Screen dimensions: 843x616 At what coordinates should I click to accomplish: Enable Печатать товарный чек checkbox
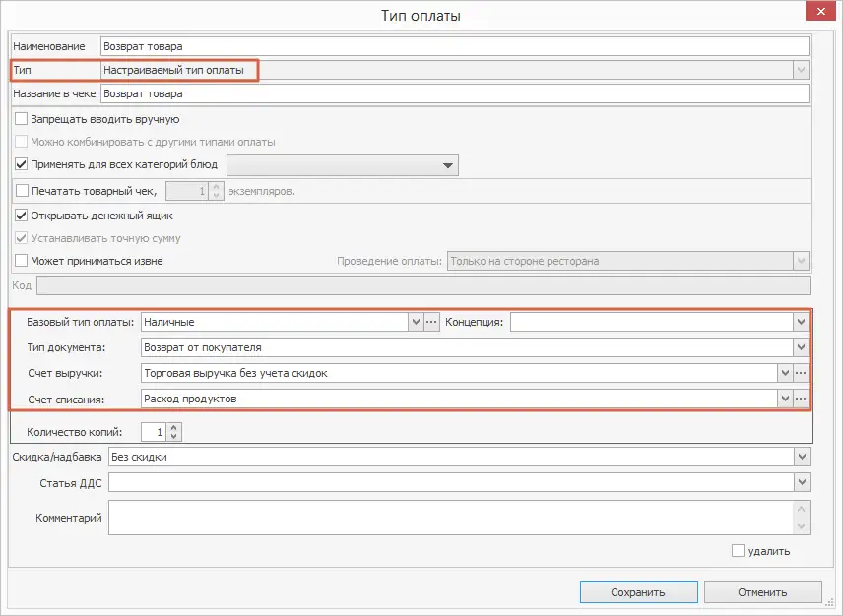[x=22, y=191]
